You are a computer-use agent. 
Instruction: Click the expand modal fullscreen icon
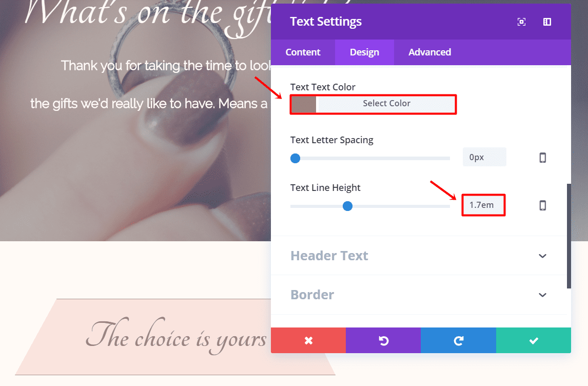point(522,22)
